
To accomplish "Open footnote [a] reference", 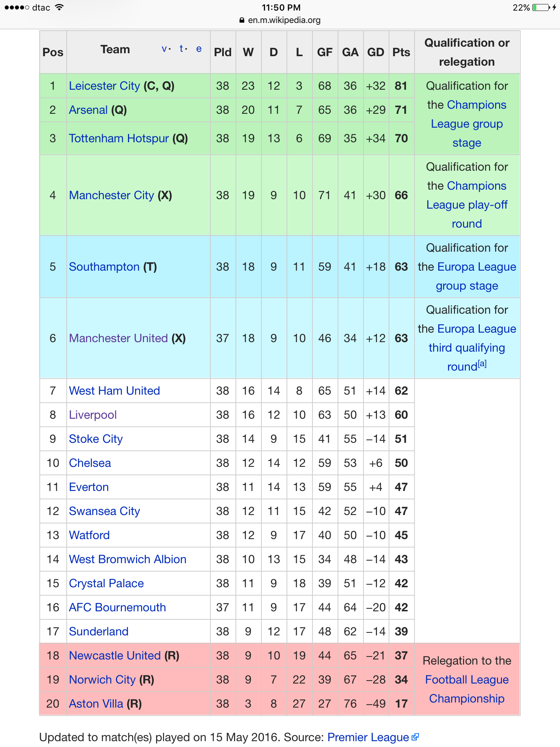I will pyautogui.click(x=482, y=364).
